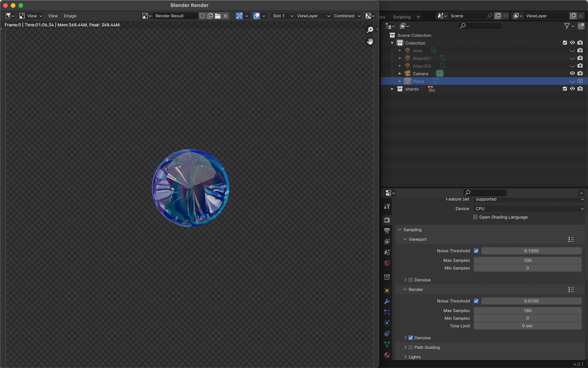Toggle the eye visibility of the Camera object
Screen dimensions: 588x368
[572, 73]
